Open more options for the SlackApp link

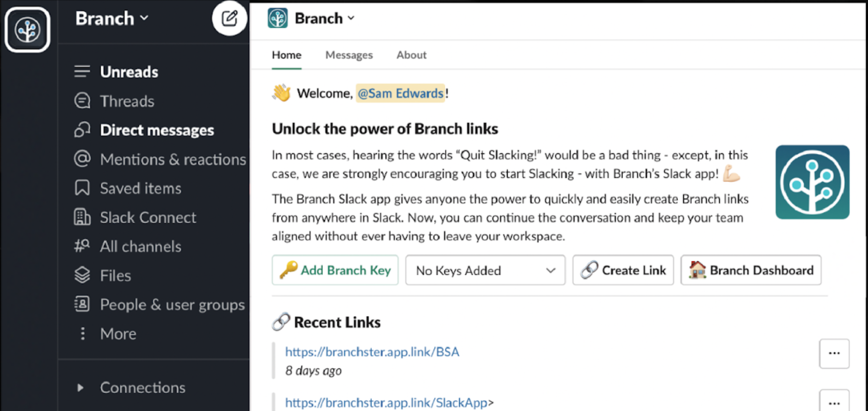point(834,401)
